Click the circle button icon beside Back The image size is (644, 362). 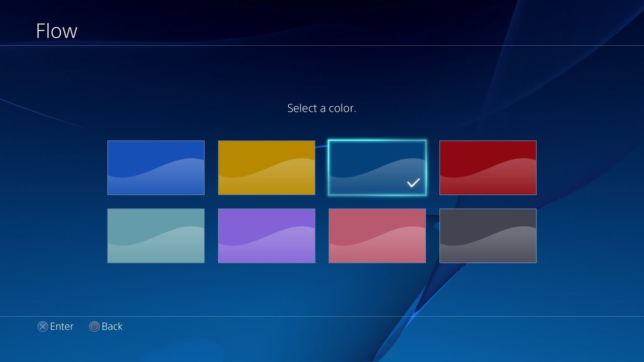(94, 327)
